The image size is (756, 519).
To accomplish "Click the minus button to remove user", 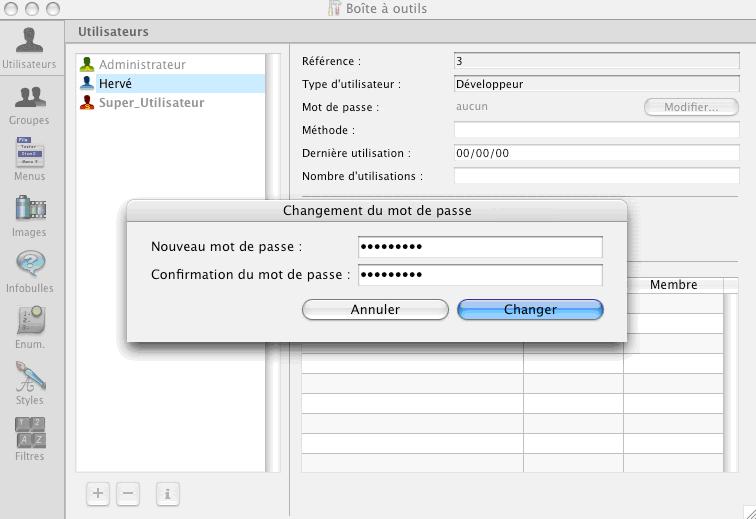I will 128,493.
